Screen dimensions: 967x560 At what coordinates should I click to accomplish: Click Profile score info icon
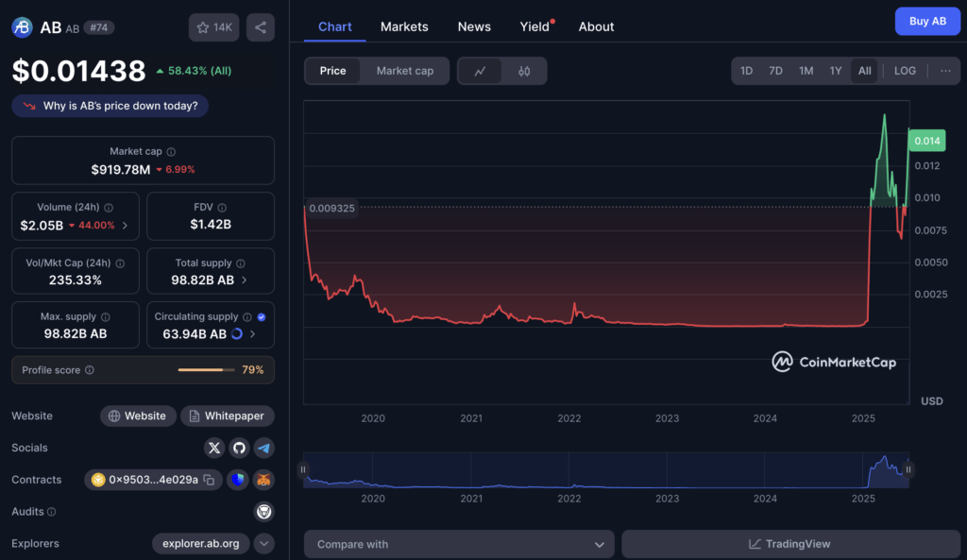tap(90, 370)
